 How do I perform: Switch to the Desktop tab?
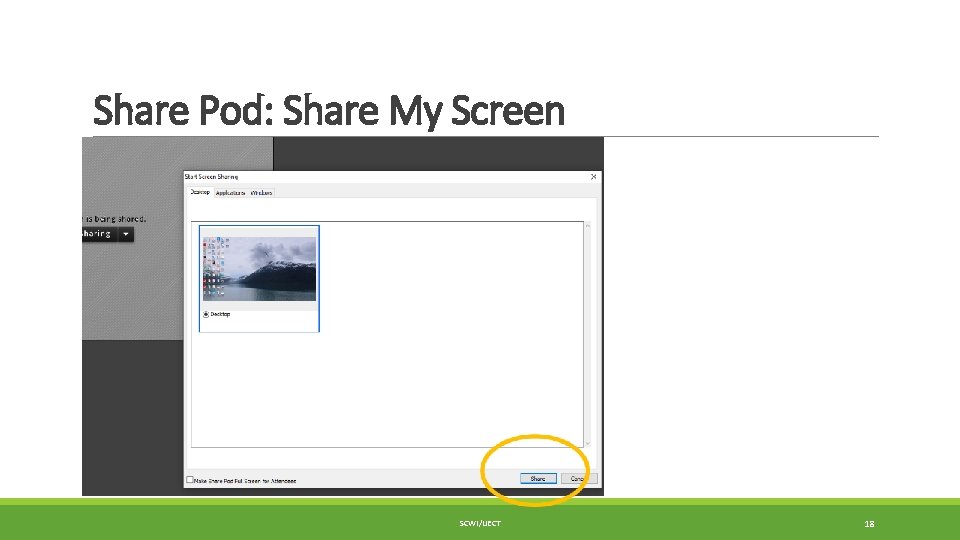tap(200, 192)
